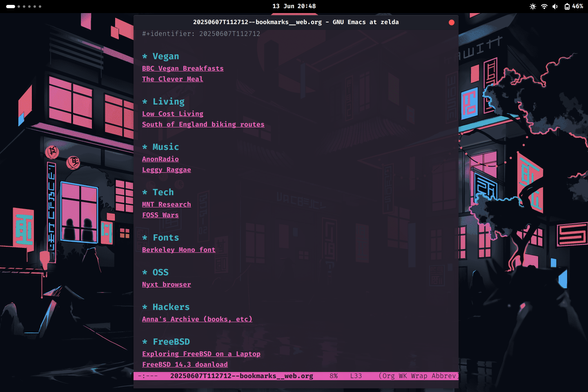Open the Nyxt browser link
Screen dimensions: 588x392
click(x=166, y=285)
